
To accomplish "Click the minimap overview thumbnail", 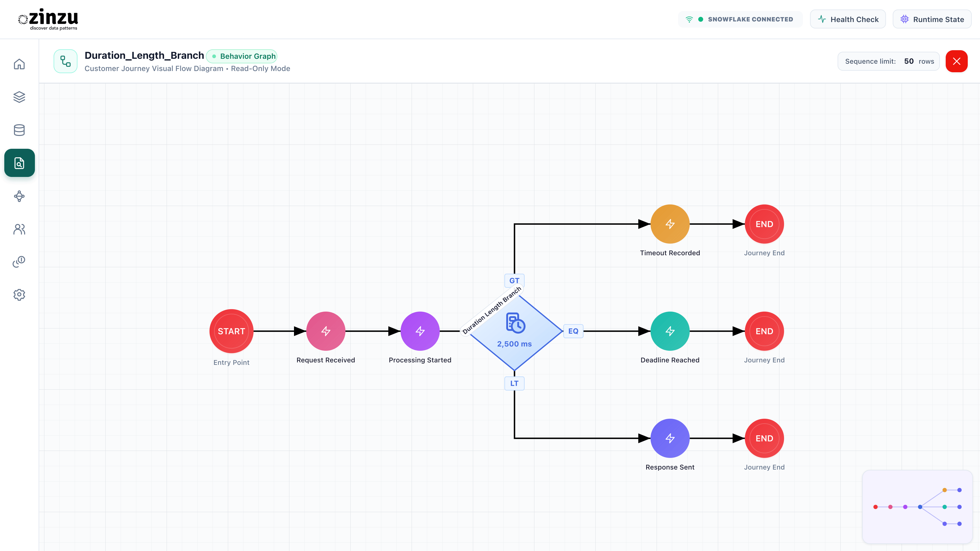I will click(x=917, y=507).
